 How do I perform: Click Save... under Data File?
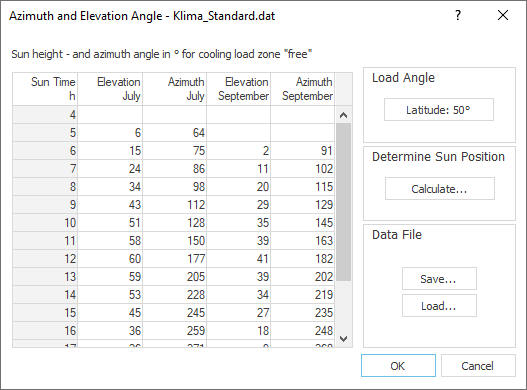(x=439, y=279)
